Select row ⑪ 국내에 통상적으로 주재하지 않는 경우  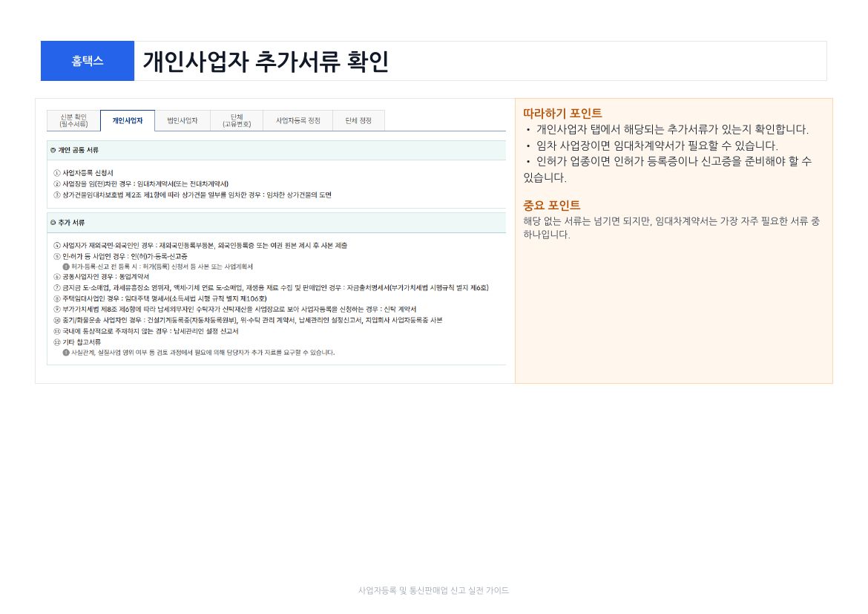(x=145, y=331)
